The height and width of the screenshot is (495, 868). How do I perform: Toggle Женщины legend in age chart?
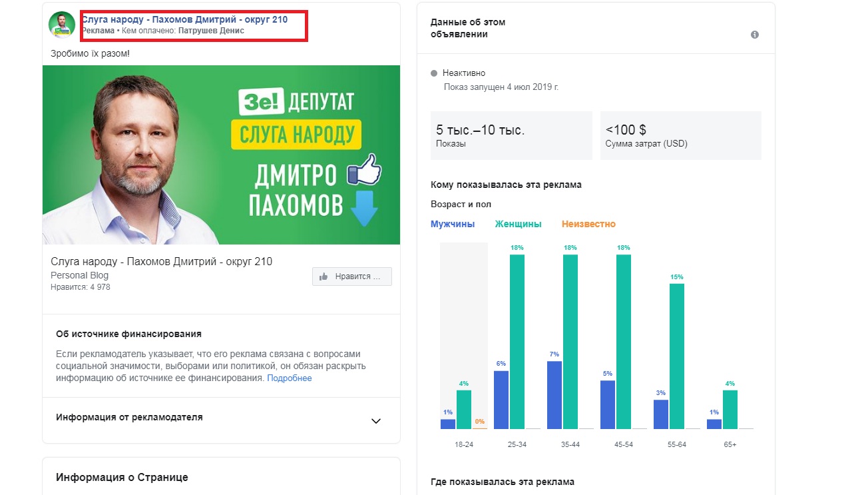(x=519, y=224)
